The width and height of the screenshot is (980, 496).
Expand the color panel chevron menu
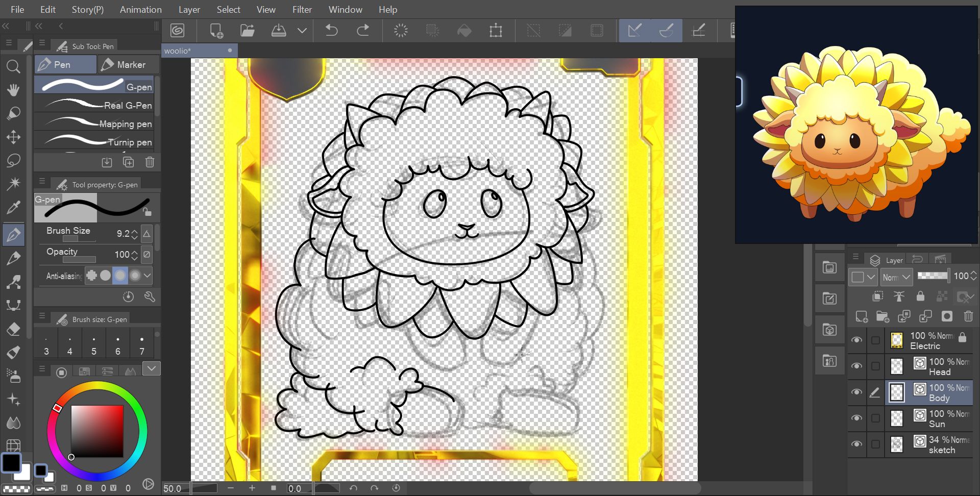click(152, 368)
